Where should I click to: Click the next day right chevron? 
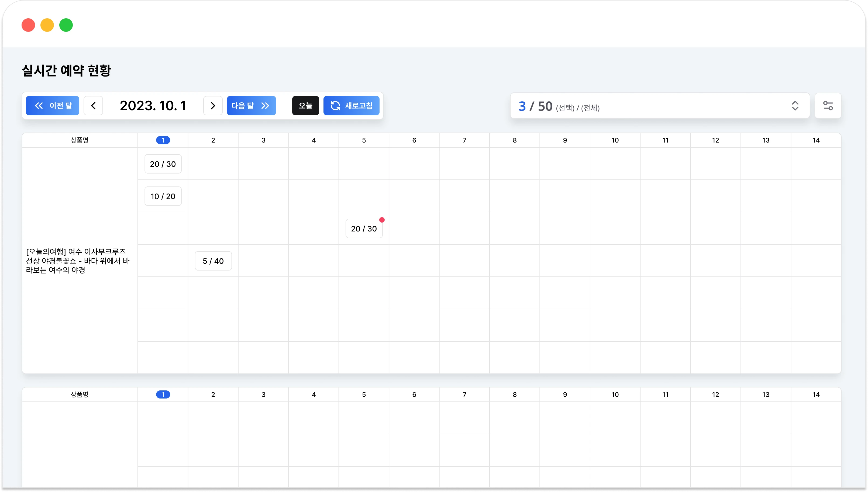pos(213,106)
